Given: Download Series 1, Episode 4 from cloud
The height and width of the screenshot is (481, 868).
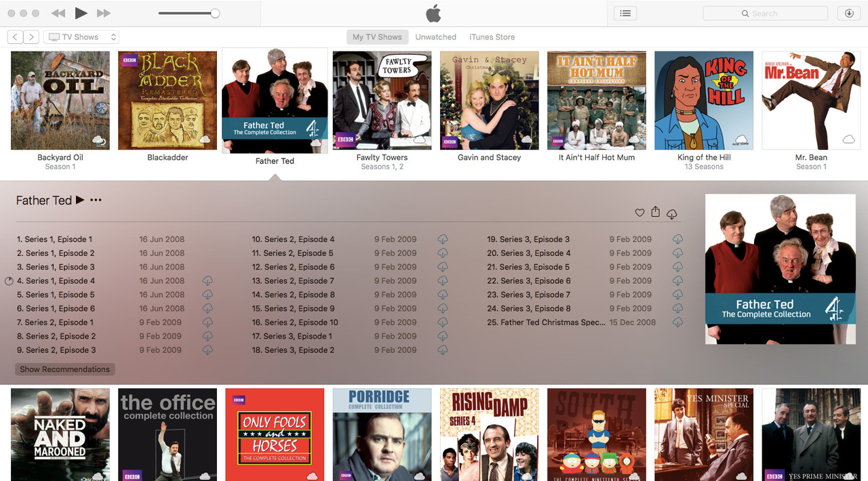Looking at the screenshot, I should (208, 280).
